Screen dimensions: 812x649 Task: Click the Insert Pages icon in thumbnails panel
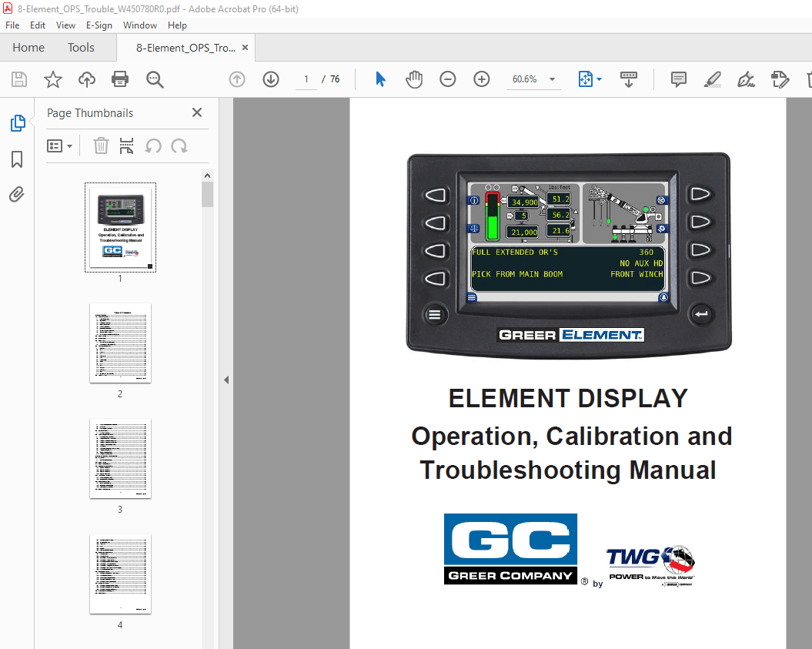(126, 146)
